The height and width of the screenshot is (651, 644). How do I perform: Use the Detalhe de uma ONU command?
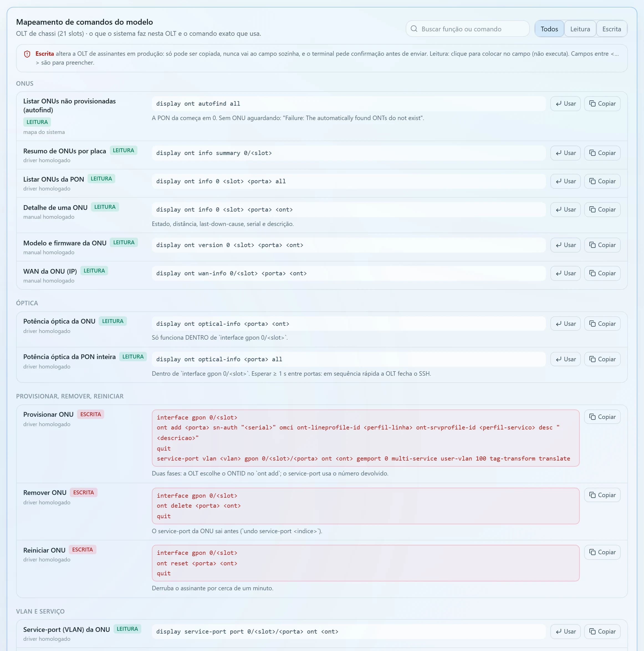565,210
